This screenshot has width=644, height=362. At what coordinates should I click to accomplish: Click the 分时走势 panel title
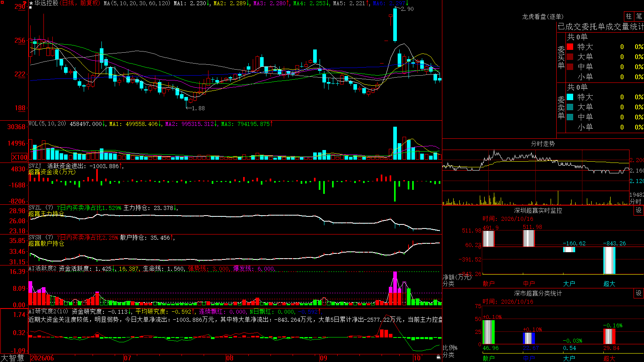click(543, 144)
